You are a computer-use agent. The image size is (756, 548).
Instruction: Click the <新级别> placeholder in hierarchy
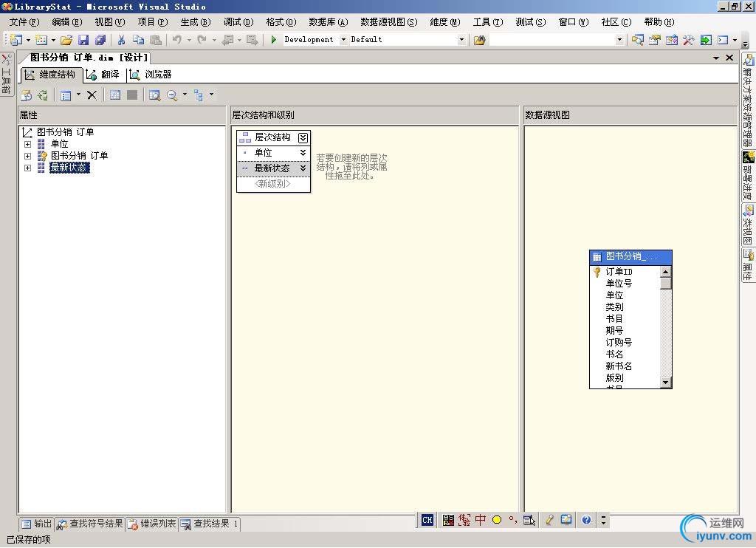pyautogui.click(x=273, y=184)
